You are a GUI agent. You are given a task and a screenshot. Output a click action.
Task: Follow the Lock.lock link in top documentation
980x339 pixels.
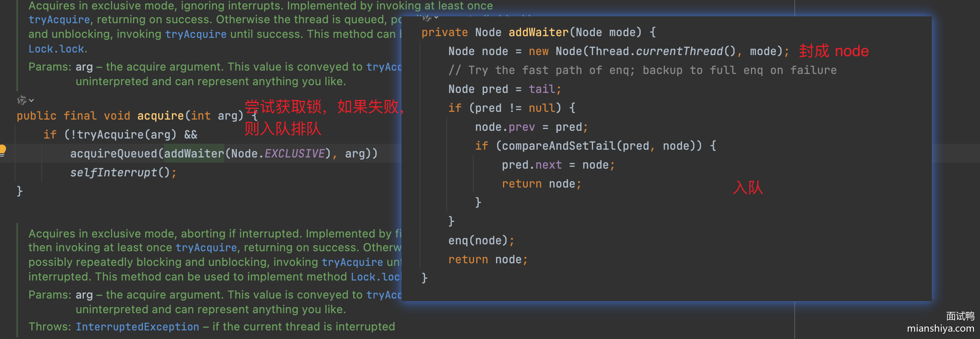56,49
